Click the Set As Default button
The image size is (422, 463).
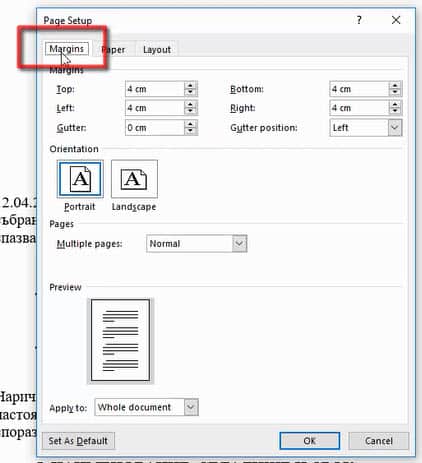(x=78, y=441)
